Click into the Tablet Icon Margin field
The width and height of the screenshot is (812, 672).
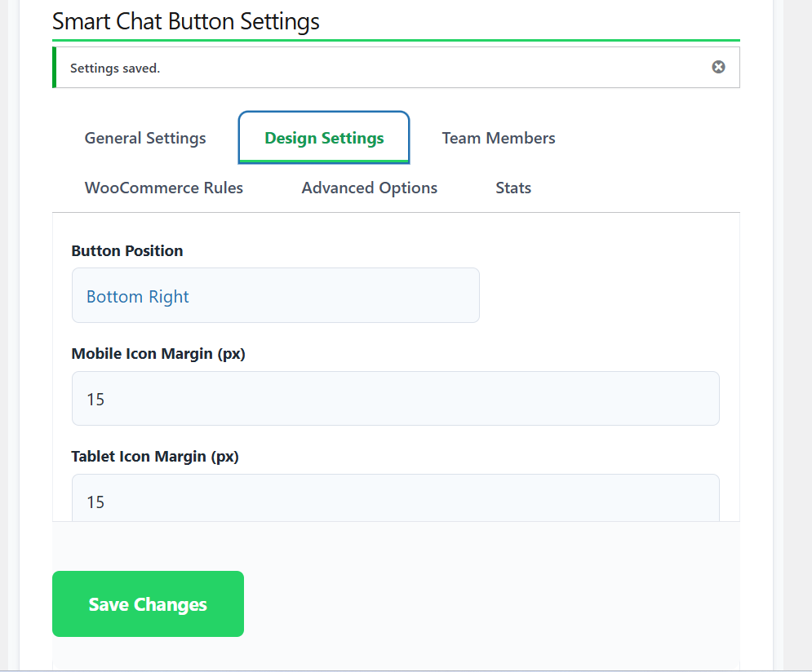click(x=396, y=500)
